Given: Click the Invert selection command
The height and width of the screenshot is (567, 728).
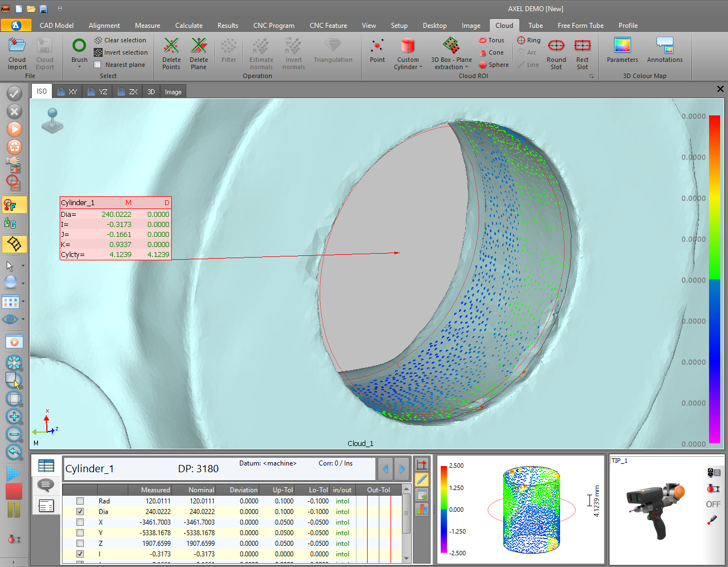Looking at the screenshot, I should point(121,52).
